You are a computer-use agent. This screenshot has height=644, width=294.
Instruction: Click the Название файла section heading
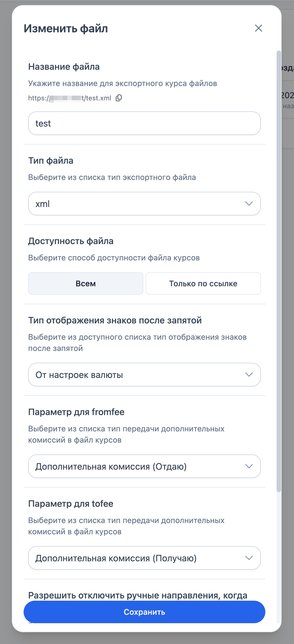[64, 67]
